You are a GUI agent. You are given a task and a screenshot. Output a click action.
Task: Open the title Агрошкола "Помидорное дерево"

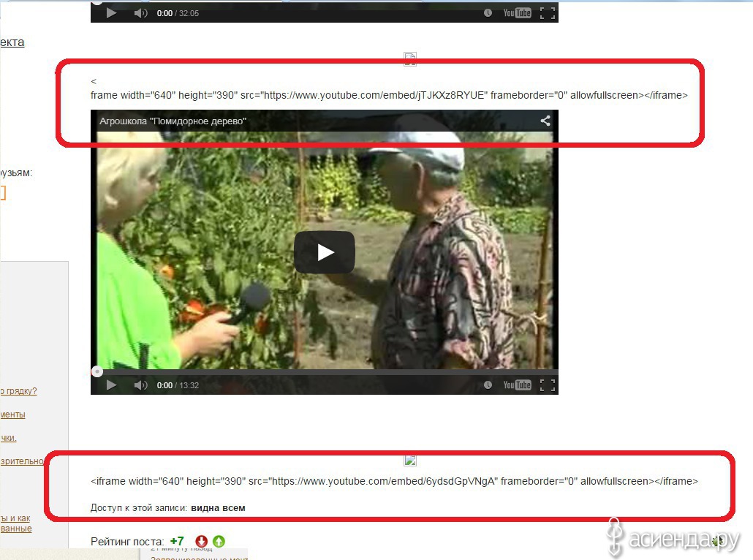pos(173,121)
